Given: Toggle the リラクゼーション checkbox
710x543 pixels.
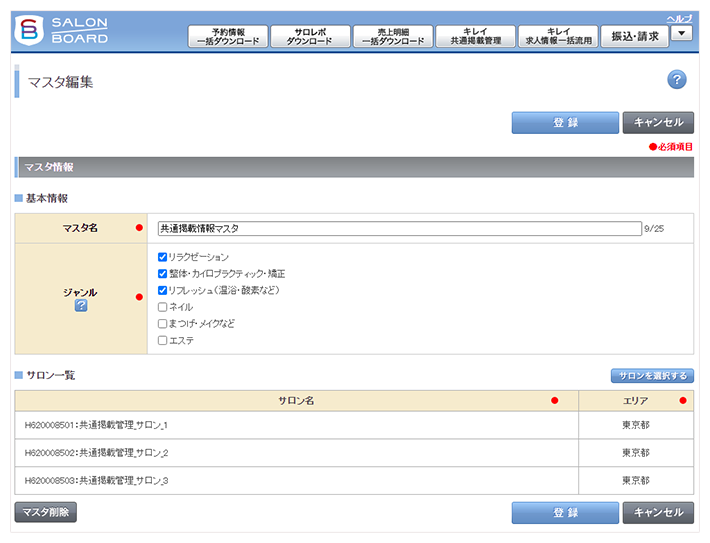Looking at the screenshot, I should [163, 257].
